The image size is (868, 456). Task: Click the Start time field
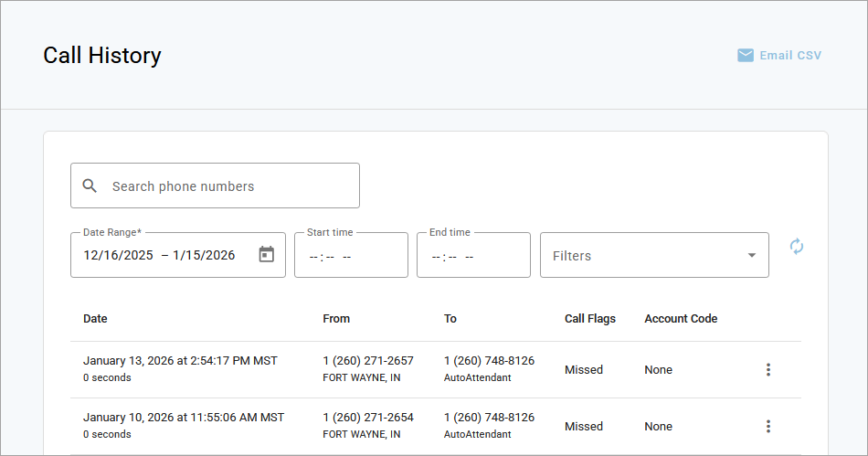click(351, 255)
